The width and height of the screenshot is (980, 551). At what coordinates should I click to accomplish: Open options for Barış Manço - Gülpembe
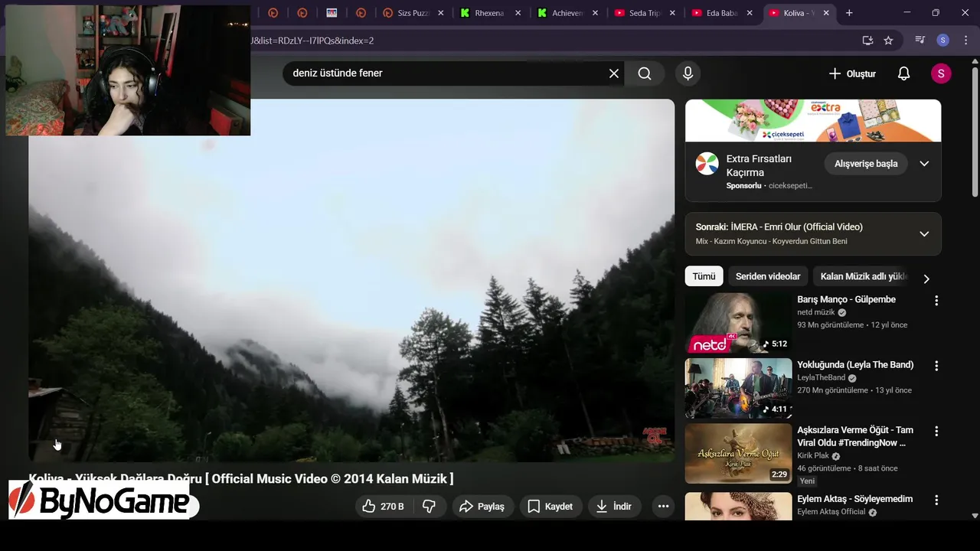(936, 301)
